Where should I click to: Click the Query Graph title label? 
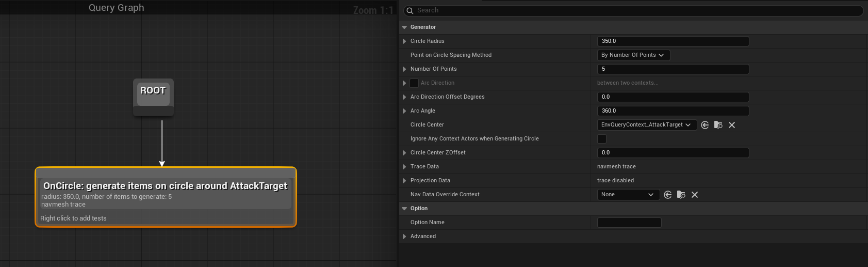pos(117,8)
